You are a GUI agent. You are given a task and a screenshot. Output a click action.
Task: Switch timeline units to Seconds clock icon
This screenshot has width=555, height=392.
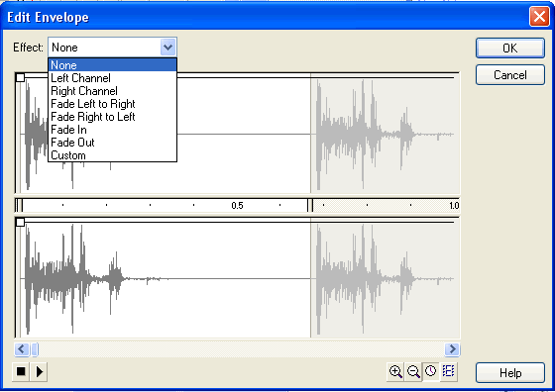431,371
